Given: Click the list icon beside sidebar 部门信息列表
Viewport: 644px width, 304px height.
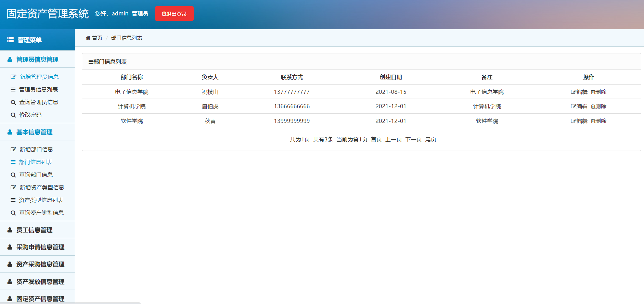Looking at the screenshot, I should (x=13, y=162).
